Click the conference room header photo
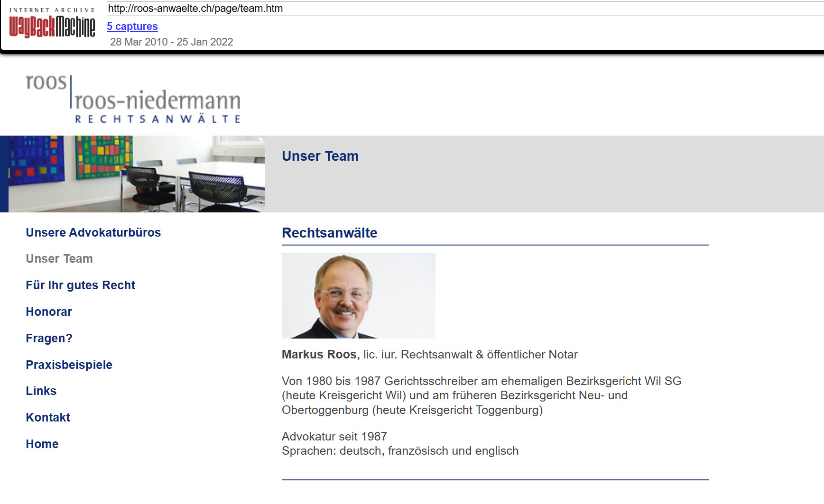 click(133, 174)
